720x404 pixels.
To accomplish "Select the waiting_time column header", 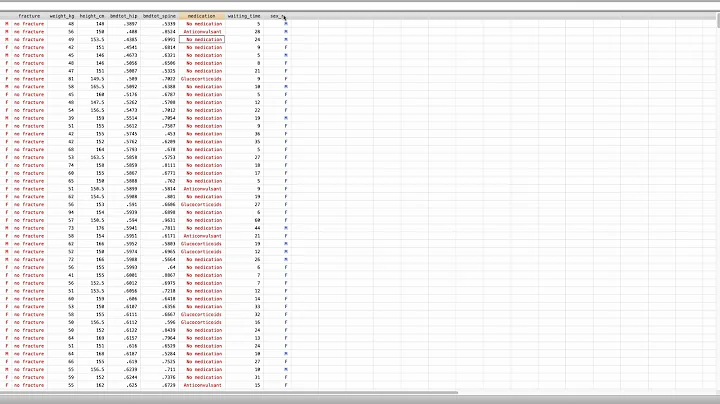I will [x=244, y=16].
